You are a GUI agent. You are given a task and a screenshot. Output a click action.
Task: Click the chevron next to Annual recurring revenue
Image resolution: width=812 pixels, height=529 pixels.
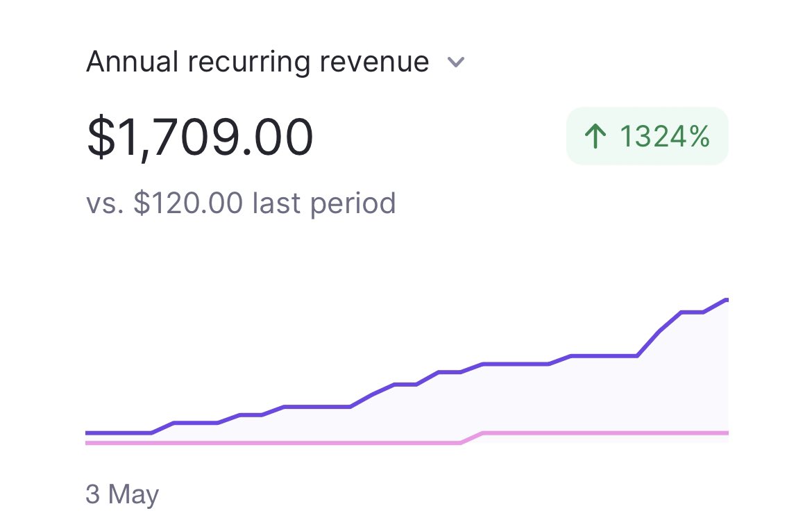point(456,62)
